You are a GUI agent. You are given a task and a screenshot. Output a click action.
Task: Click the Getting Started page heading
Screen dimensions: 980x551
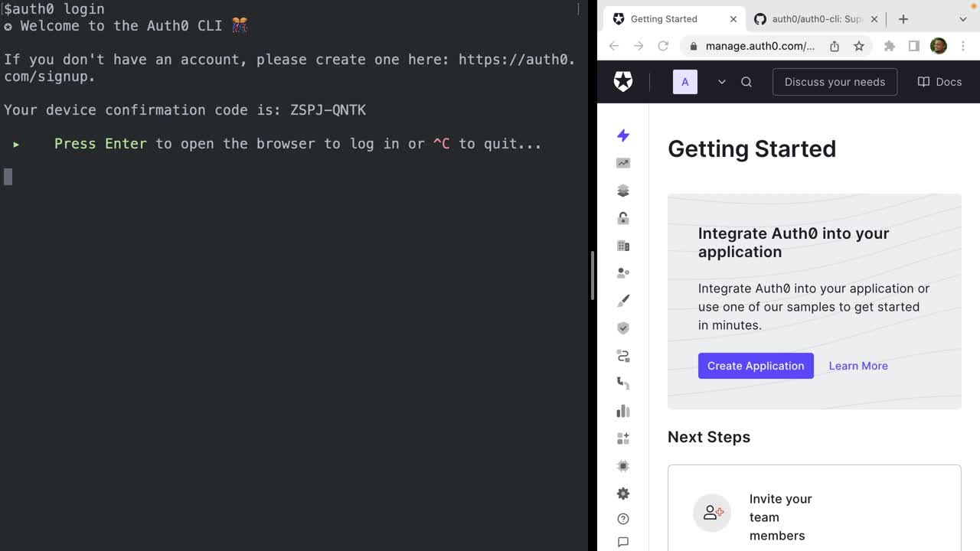click(x=752, y=148)
